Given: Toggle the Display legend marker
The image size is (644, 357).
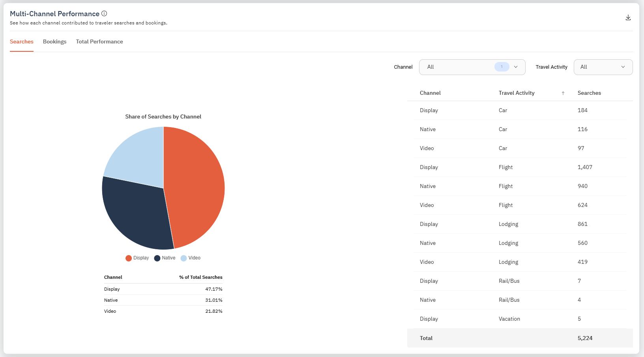Looking at the screenshot, I should click(x=129, y=258).
